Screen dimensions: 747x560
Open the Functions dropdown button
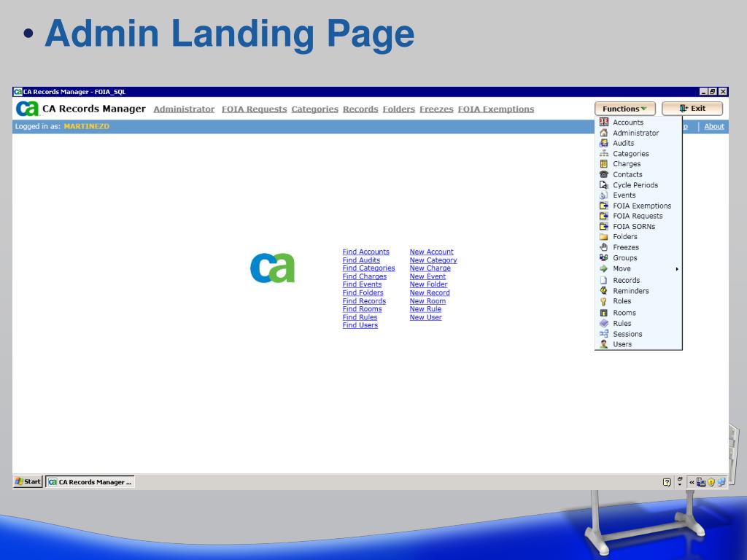624,109
